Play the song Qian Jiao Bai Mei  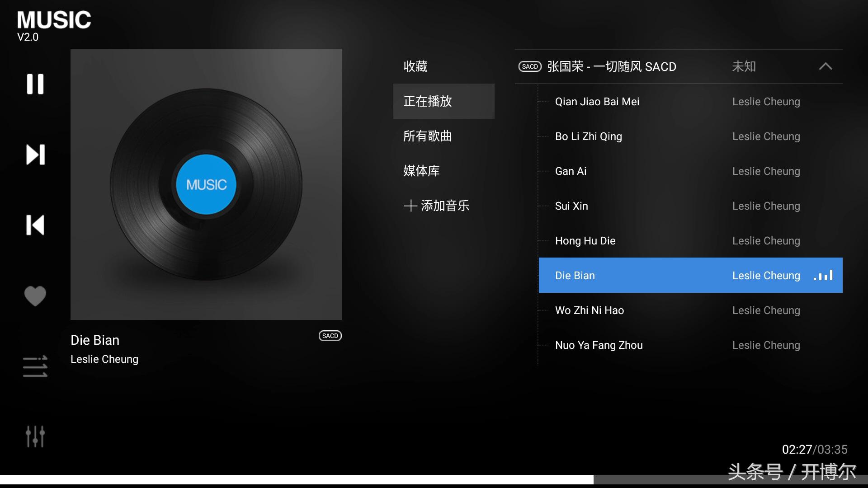click(690, 102)
